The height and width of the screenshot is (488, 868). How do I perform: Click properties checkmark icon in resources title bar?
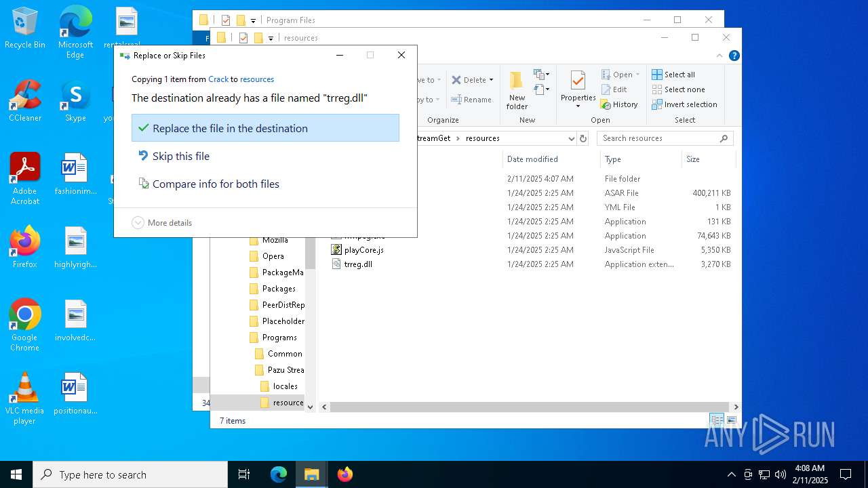pos(243,38)
